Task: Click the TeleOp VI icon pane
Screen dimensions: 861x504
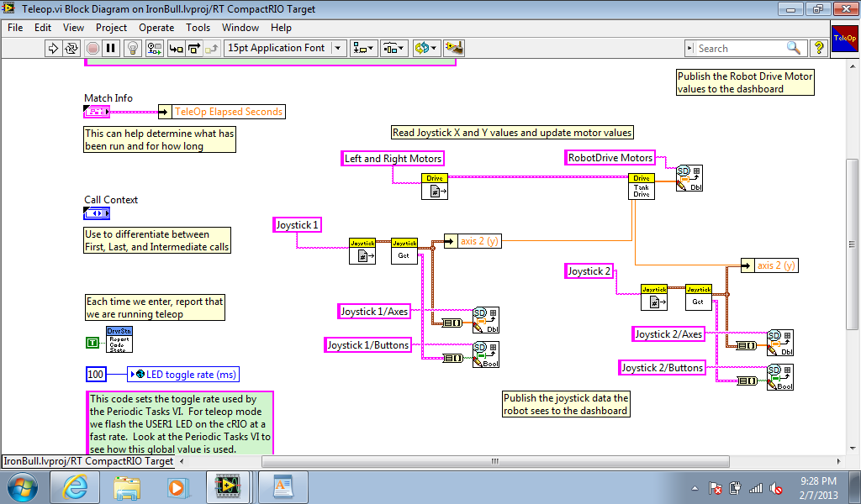Action: pyautogui.click(x=844, y=39)
